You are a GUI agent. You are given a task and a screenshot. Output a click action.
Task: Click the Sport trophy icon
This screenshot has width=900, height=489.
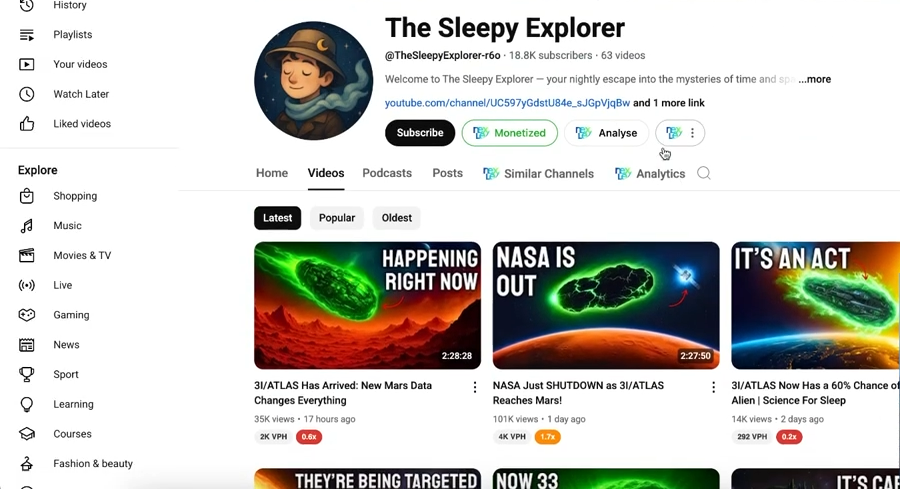point(26,375)
